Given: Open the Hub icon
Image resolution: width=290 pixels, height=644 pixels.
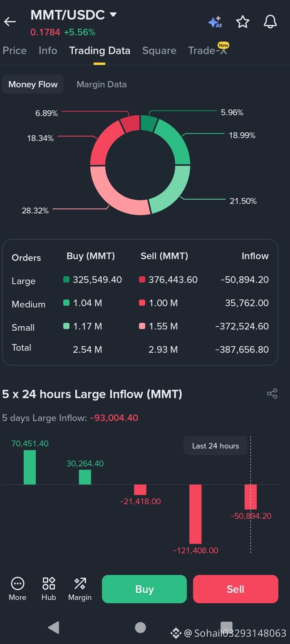Looking at the screenshot, I should (49, 584).
